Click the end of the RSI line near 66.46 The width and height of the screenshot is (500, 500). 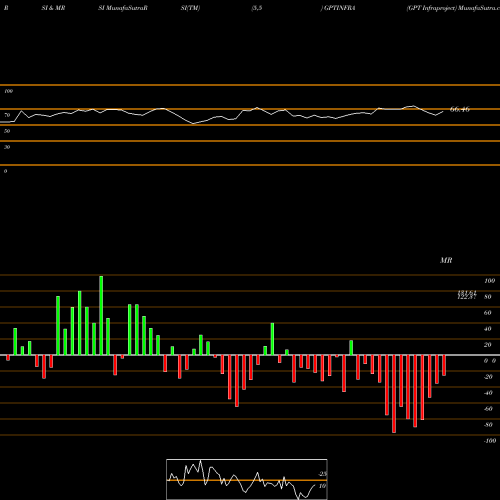click(443, 112)
